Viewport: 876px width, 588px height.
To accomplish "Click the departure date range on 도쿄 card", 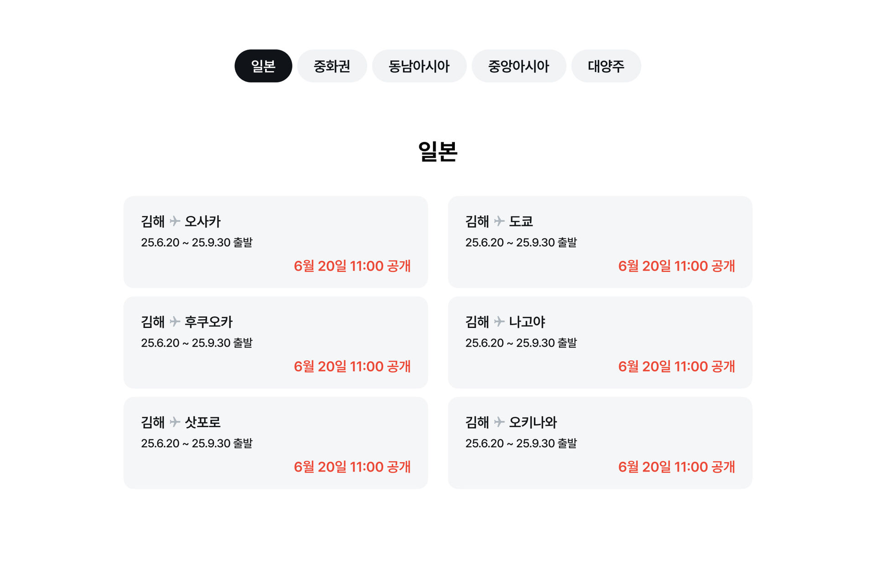I will click(x=521, y=242).
